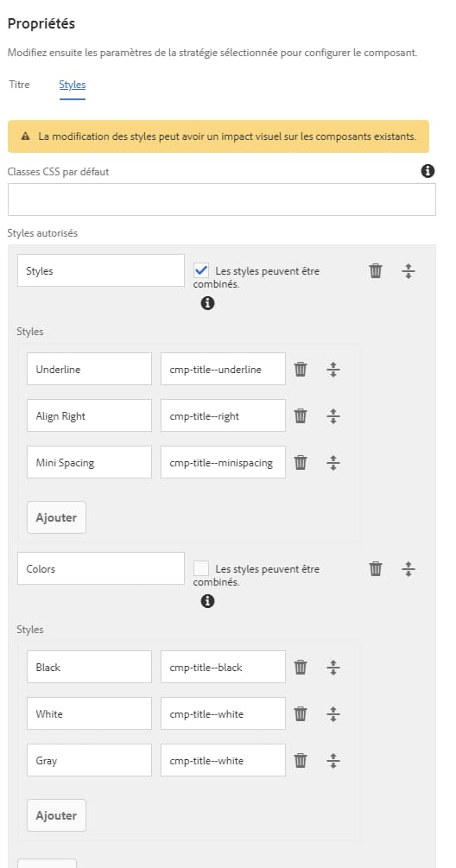The height and width of the screenshot is (868, 456).
Task: Edit the cmp-title--underline class field
Action: pos(223,369)
